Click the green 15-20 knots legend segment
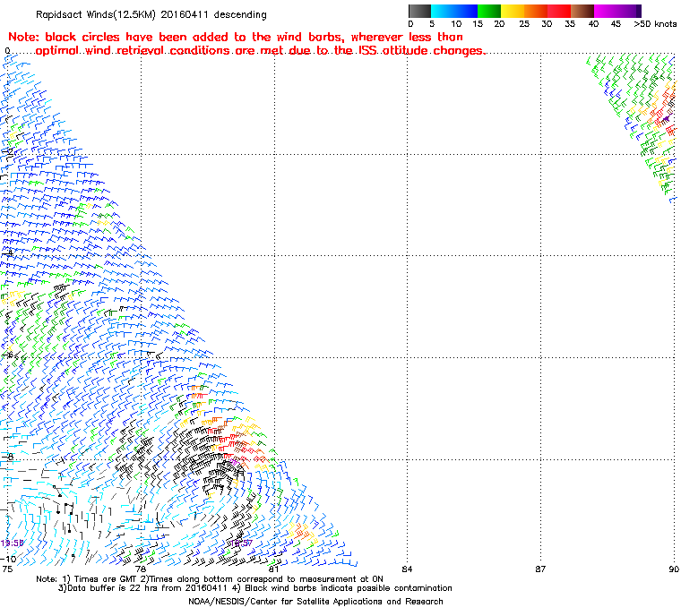Screen dimensions: 681x616 pyautogui.click(x=489, y=11)
